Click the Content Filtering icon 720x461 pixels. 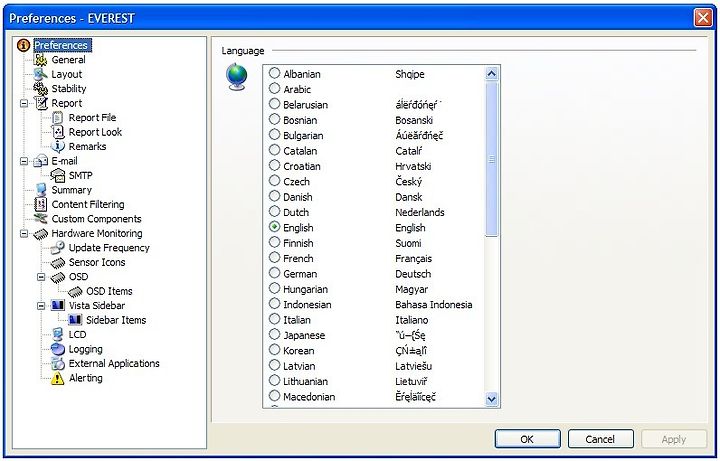click(x=40, y=204)
